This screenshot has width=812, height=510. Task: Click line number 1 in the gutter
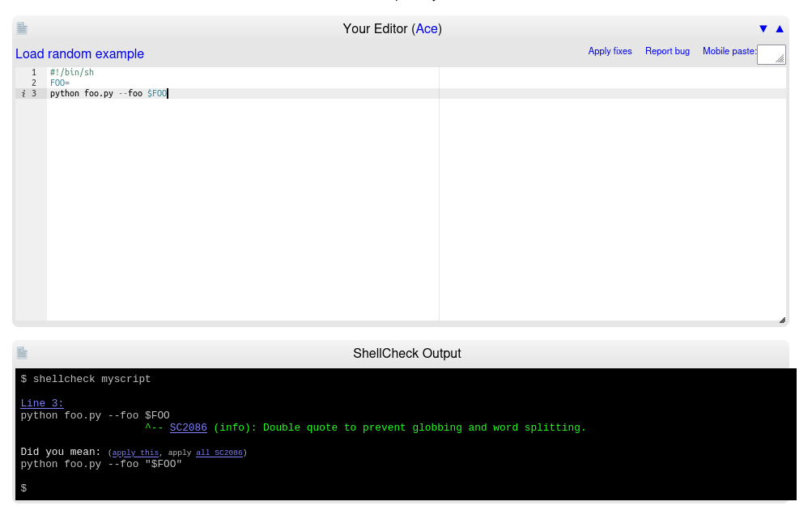pos(33,72)
